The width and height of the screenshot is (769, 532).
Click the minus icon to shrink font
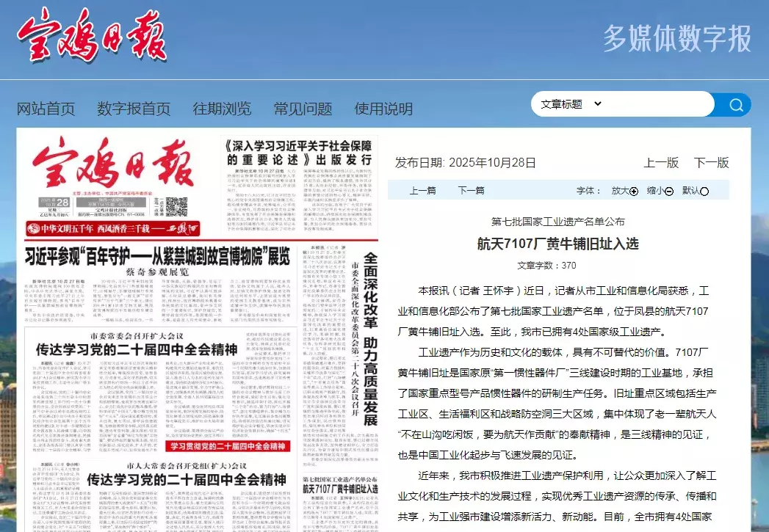(x=669, y=192)
